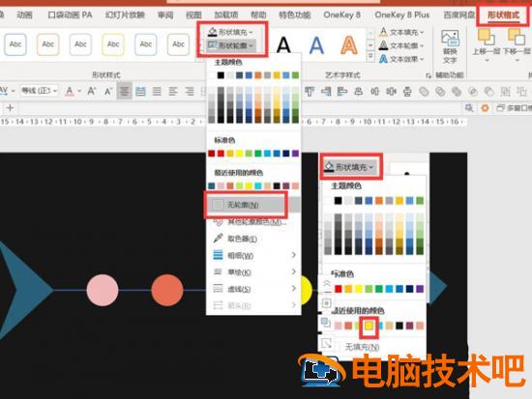Image resolution: width=532 pixels, height=399 pixels.
Task: Open the 特色功能 ribbon tab
Action: (x=294, y=14)
